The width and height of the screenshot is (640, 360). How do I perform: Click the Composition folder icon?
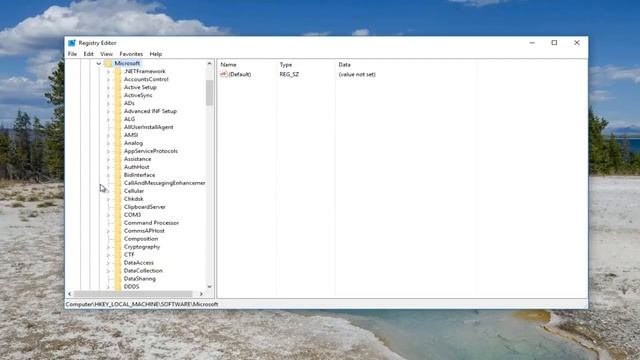point(118,239)
